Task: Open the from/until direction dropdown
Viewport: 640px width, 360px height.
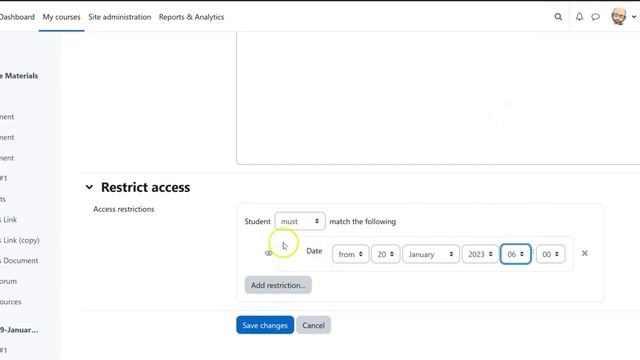Action: (351, 254)
